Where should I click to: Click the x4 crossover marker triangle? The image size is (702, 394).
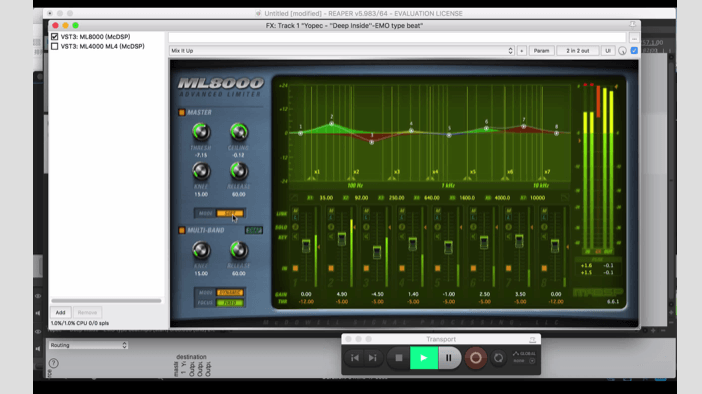coord(430,178)
